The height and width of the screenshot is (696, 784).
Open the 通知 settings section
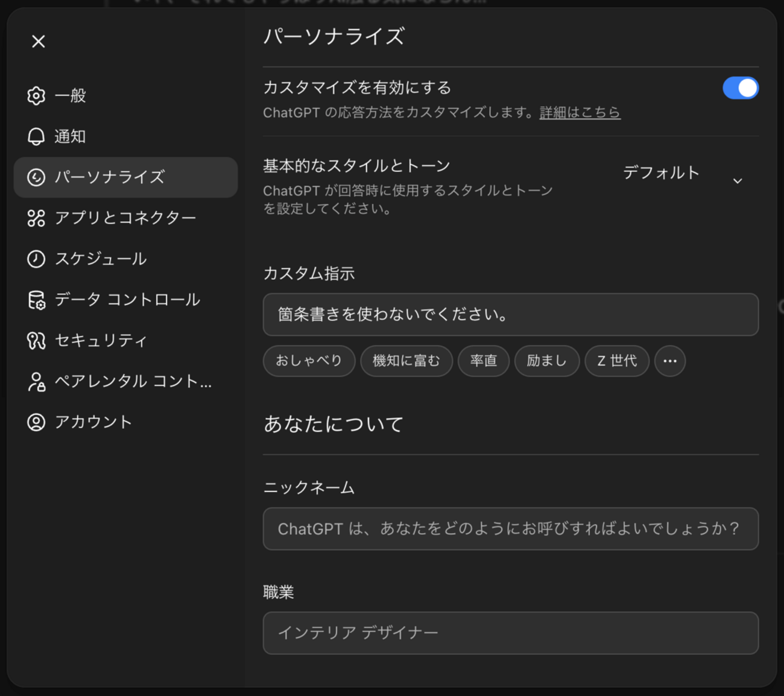(x=125, y=136)
